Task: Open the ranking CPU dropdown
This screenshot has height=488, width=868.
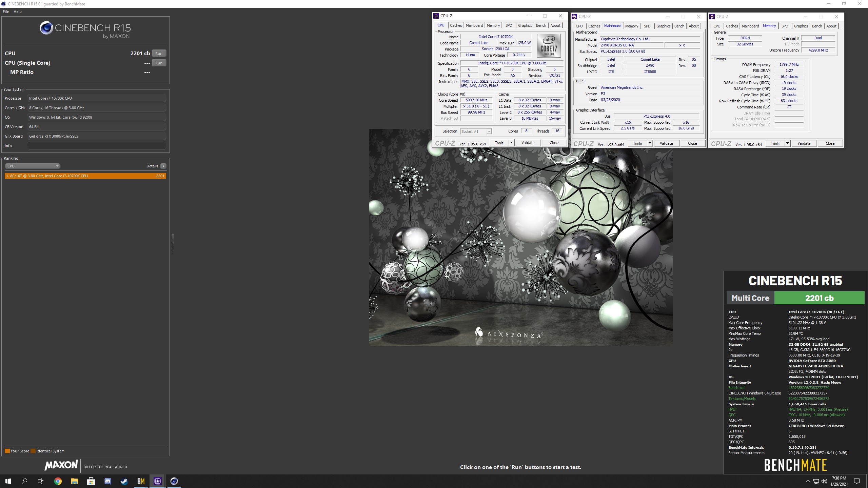Action: point(33,166)
